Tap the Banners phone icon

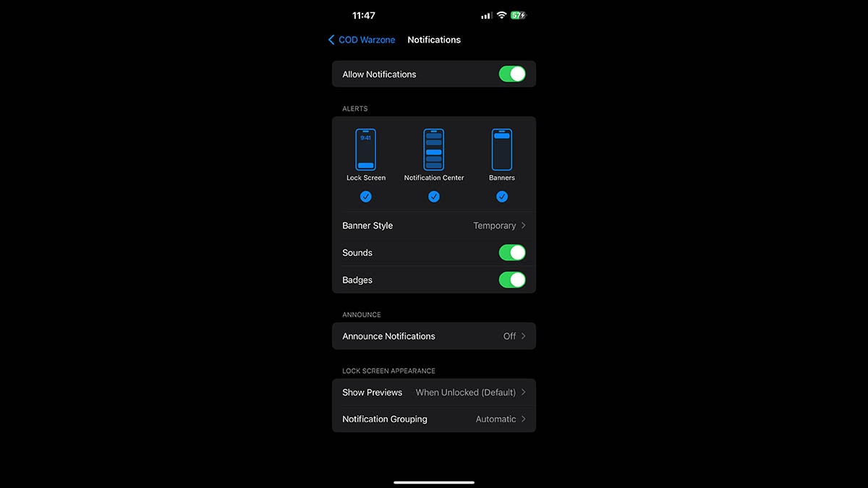point(502,150)
